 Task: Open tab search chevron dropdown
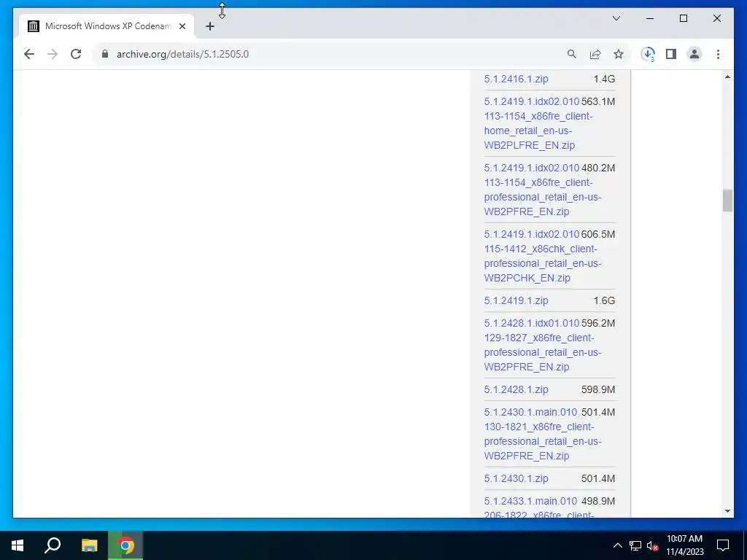[616, 18]
